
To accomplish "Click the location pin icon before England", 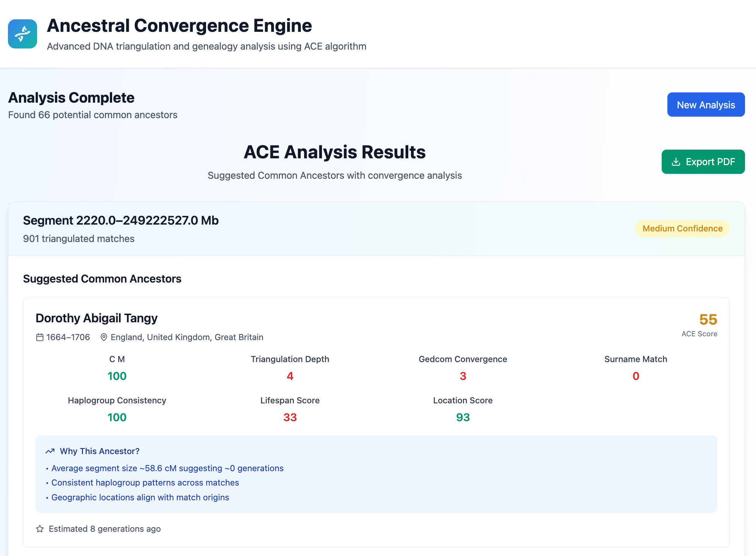I will point(104,337).
